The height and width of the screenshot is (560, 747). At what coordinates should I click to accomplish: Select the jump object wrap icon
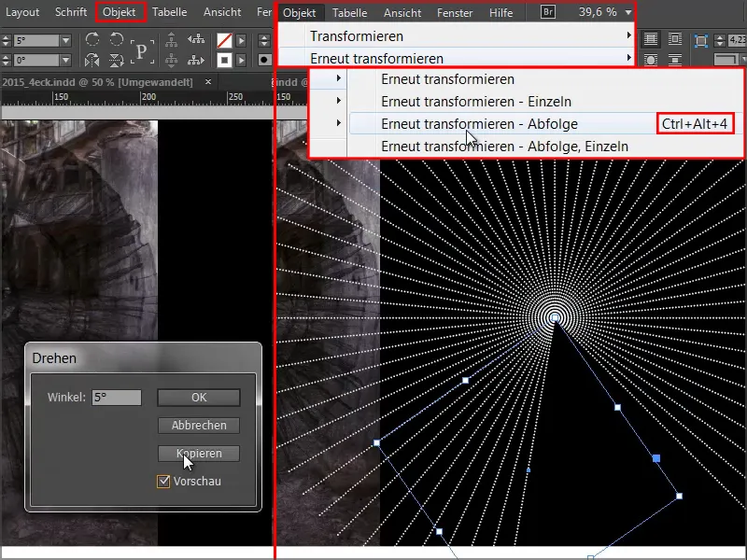674,60
